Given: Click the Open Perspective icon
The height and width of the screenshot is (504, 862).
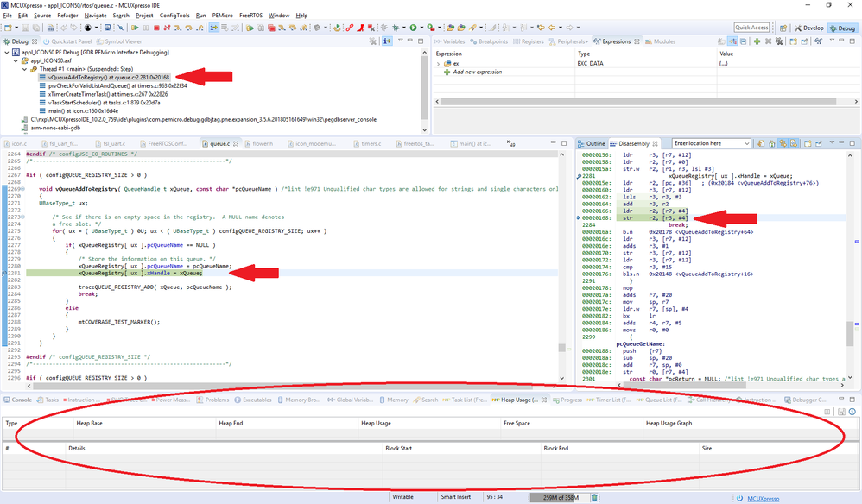Looking at the screenshot, I should 783,28.
